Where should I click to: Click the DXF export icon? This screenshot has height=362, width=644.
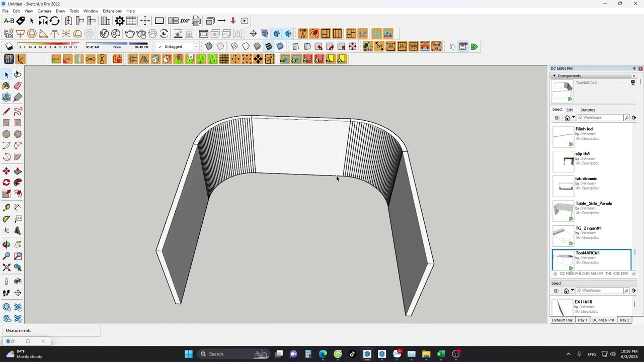point(185,21)
